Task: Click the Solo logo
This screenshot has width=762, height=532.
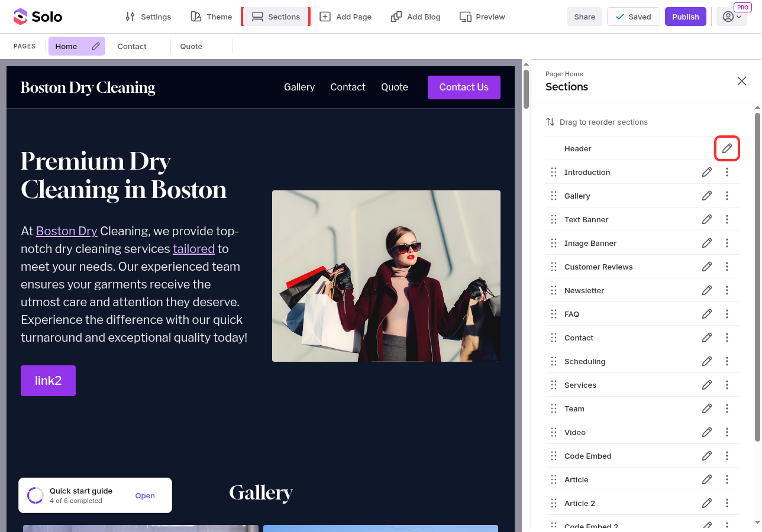Action: tap(38, 17)
